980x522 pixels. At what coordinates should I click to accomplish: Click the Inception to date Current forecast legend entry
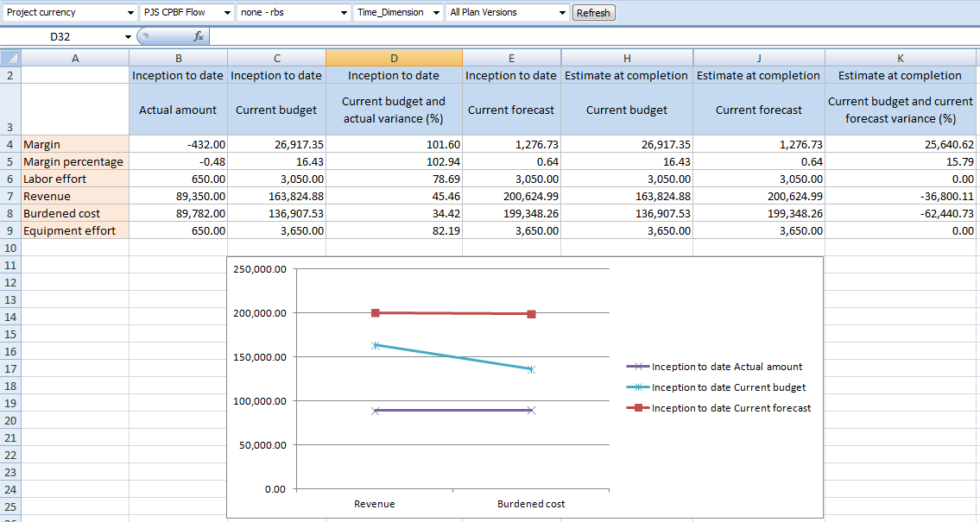721,408
